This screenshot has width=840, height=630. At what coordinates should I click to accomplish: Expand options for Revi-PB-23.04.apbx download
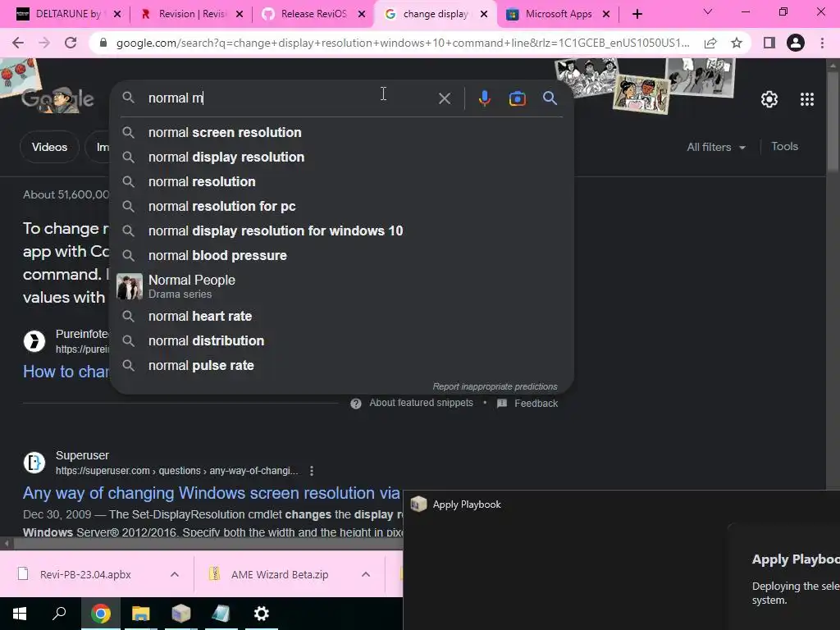[175, 574]
